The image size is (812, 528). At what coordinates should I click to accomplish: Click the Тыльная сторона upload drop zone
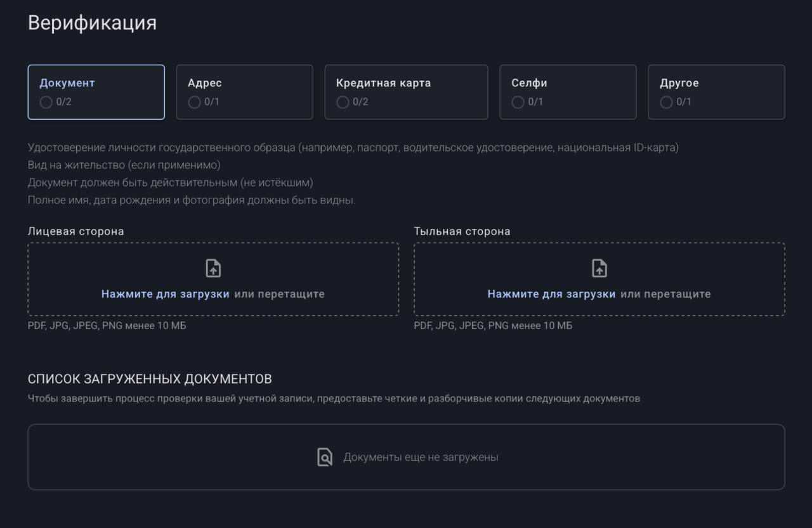pyautogui.click(x=599, y=279)
